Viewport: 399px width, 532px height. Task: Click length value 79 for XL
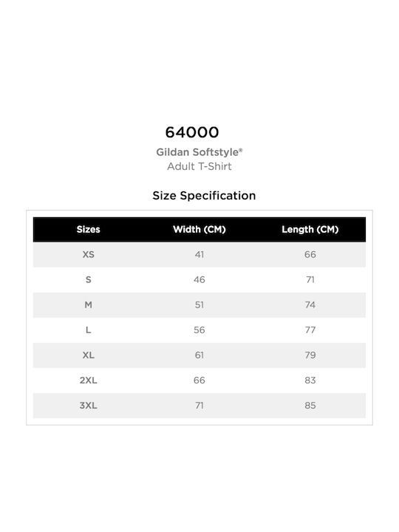310,355
